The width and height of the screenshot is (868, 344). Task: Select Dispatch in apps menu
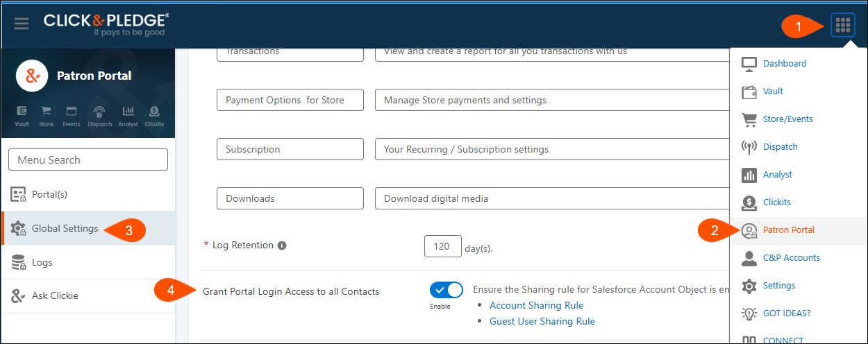781,146
